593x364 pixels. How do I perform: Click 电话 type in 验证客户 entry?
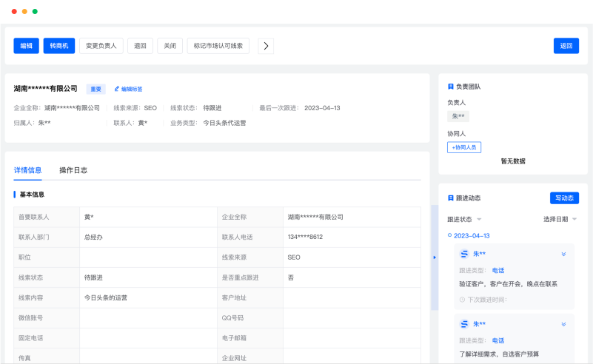pos(498,270)
